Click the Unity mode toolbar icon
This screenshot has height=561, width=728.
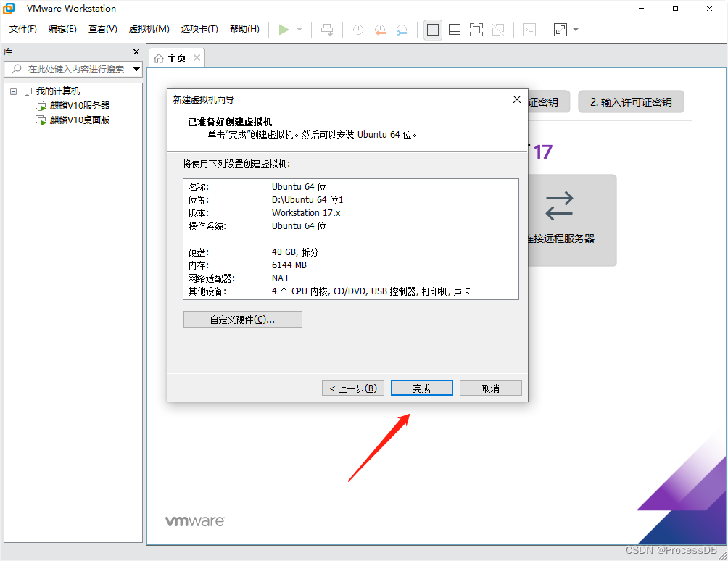(x=498, y=30)
